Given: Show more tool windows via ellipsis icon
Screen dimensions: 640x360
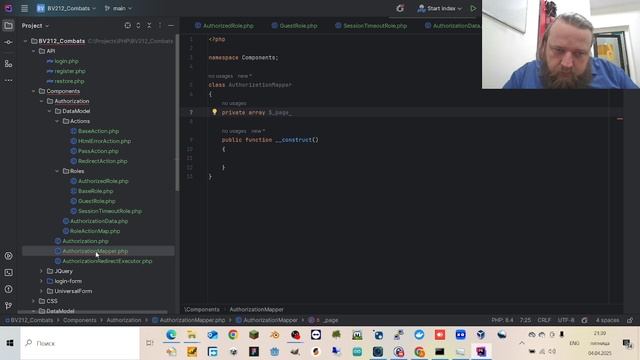Looking at the screenshot, I should 8,80.
